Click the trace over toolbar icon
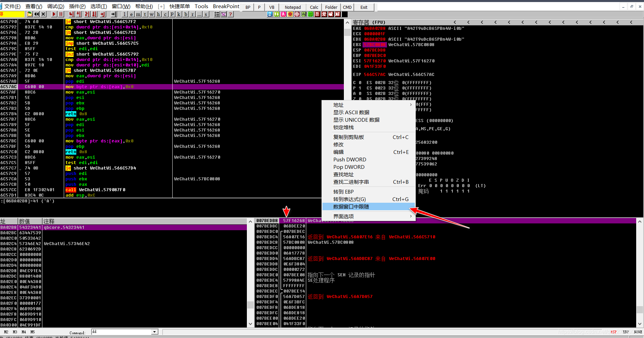The height and width of the screenshot is (338, 644). 95,14
